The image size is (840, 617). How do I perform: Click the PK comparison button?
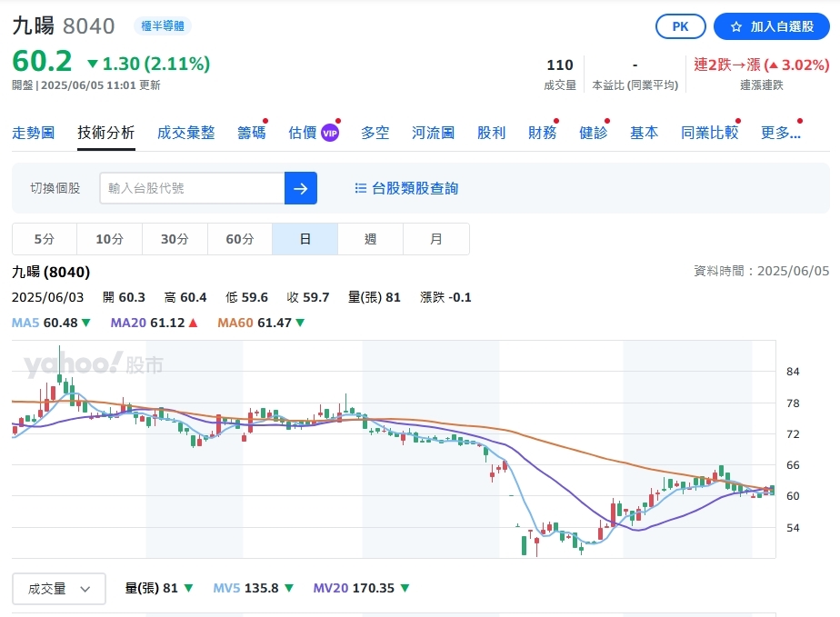[680, 26]
